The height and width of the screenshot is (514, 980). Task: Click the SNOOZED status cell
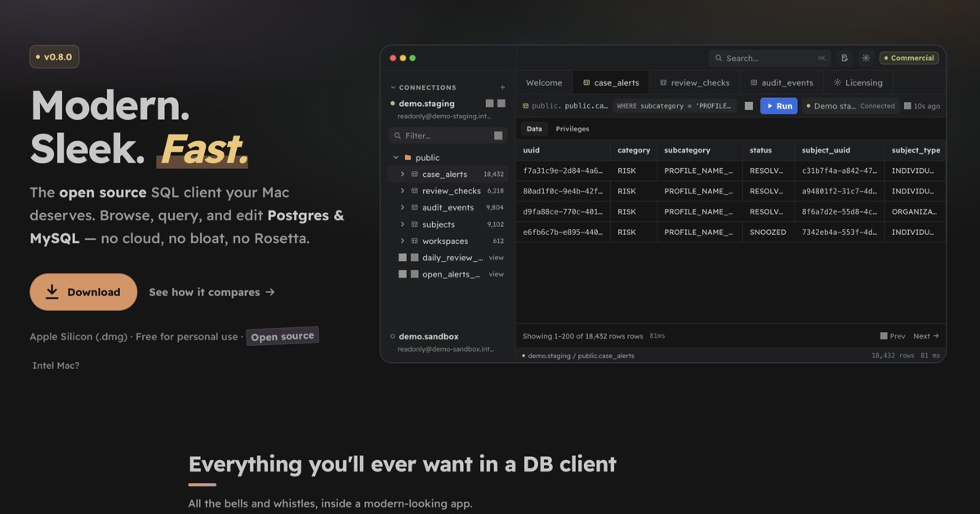[768, 232]
